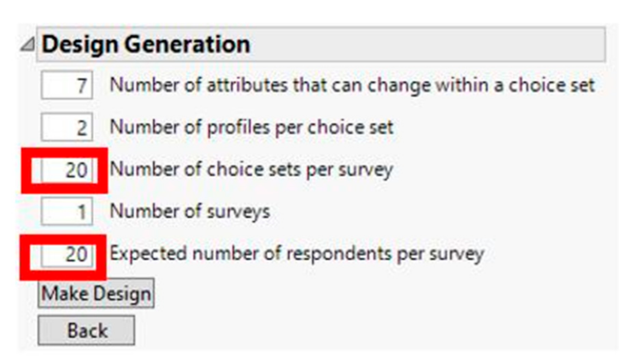Click the Design Generation section title
The image size is (632, 364).
click(x=146, y=45)
